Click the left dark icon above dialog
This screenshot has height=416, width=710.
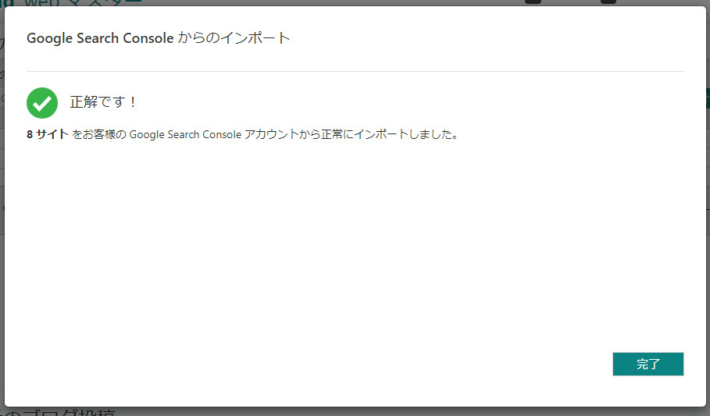pyautogui.click(x=533, y=2)
